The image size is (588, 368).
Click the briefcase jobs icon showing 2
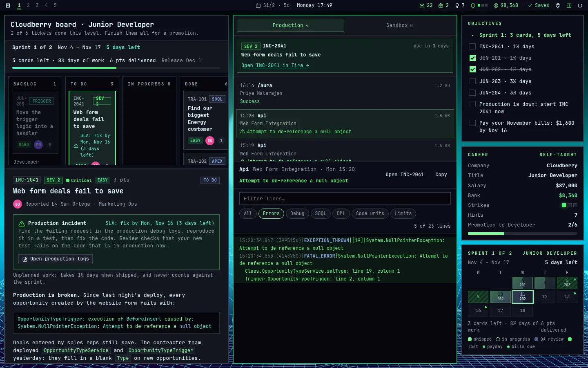[x=441, y=5]
